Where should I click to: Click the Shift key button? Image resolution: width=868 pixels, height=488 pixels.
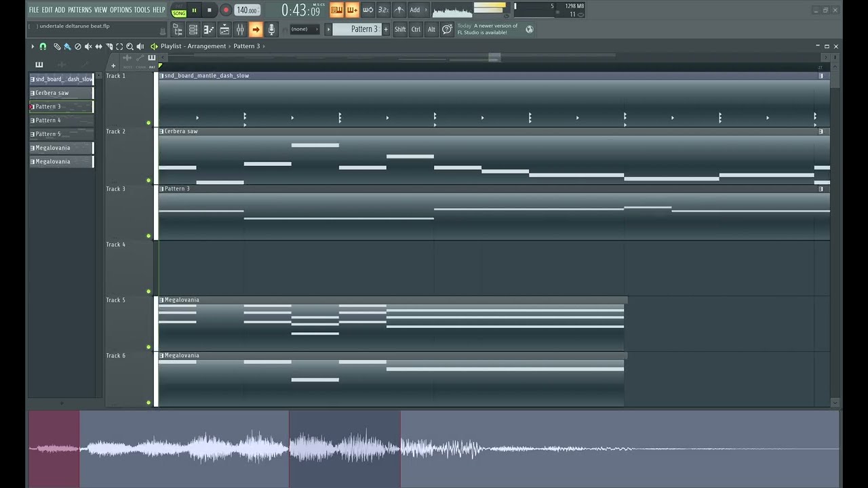pyautogui.click(x=400, y=29)
